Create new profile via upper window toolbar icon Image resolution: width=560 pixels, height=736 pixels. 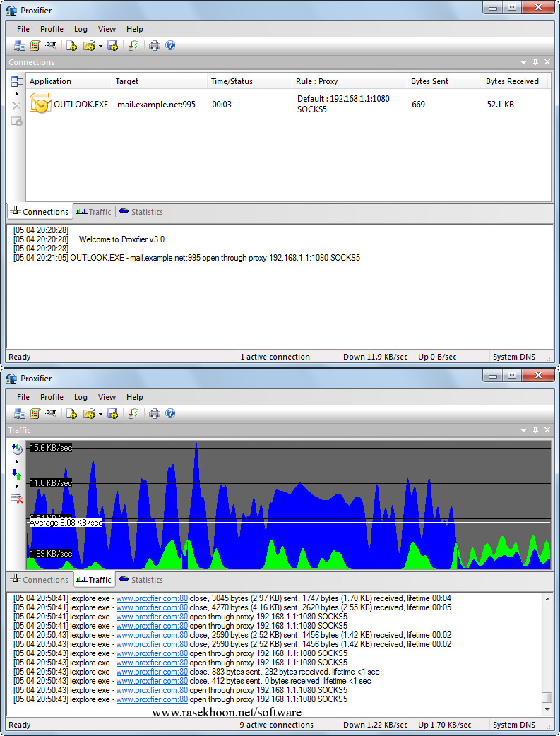[71, 45]
